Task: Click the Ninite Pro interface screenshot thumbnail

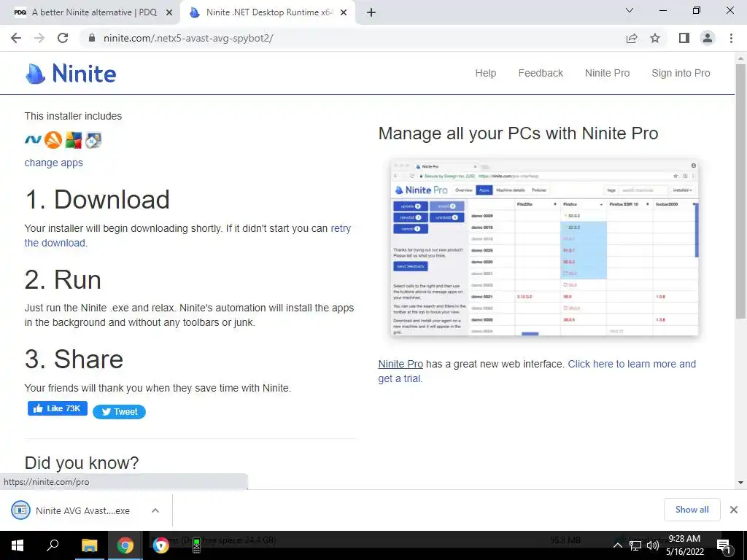Action: (x=544, y=248)
